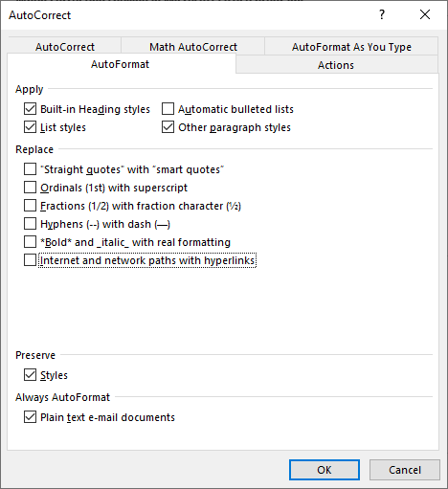Select the AutoFormat tab
Image resolution: width=448 pixels, height=489 pixels.
click(121, 64)
